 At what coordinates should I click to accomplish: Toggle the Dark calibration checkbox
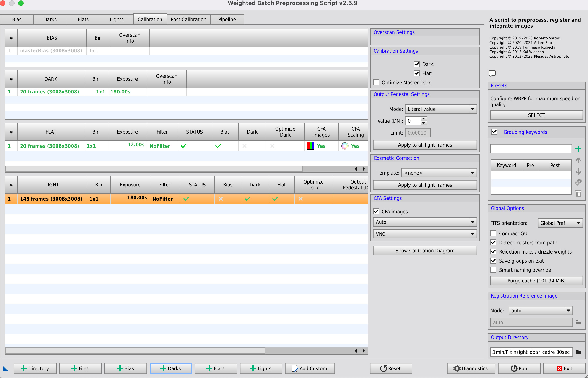point(417,64)
